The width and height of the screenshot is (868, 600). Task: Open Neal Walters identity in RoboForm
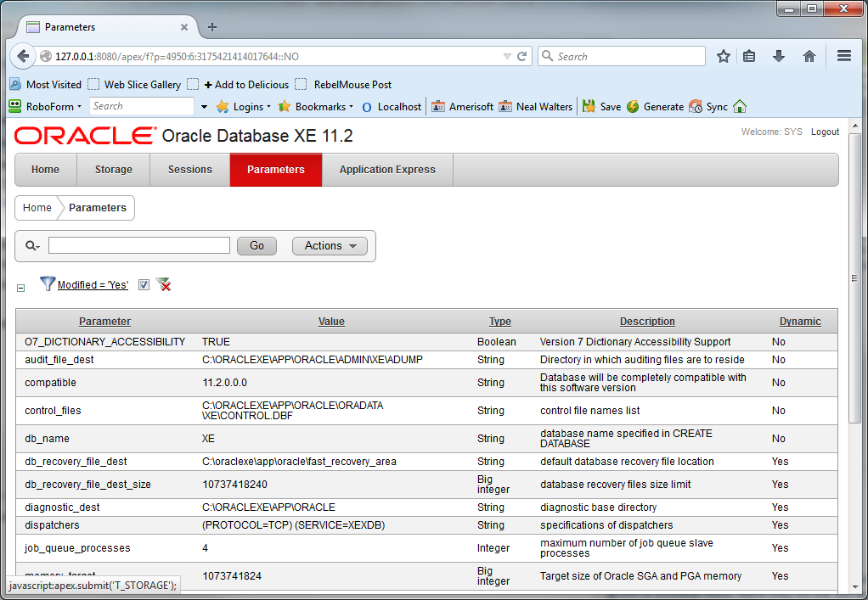536,107
